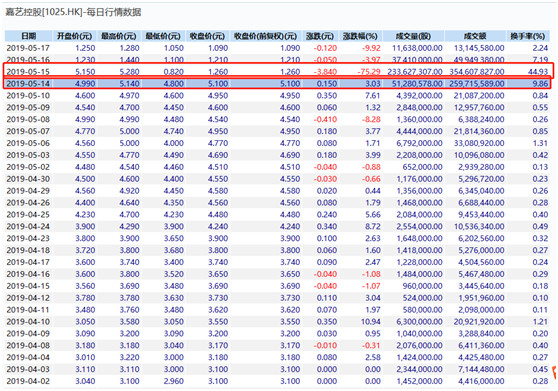The image size is (558, 391).
Task: Sort by the 换手率(%) column header
Action: tap(528, 36)
